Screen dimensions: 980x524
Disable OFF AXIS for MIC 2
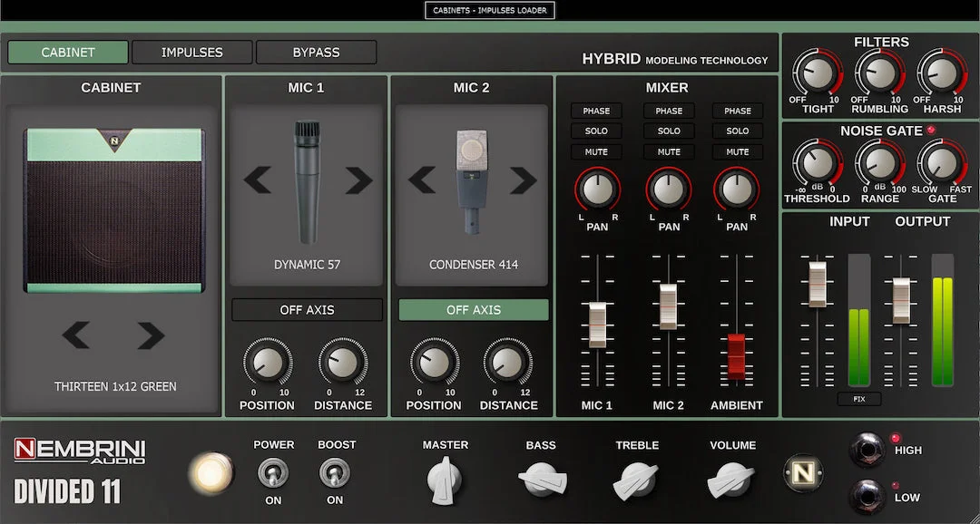[x=474, y=310]
